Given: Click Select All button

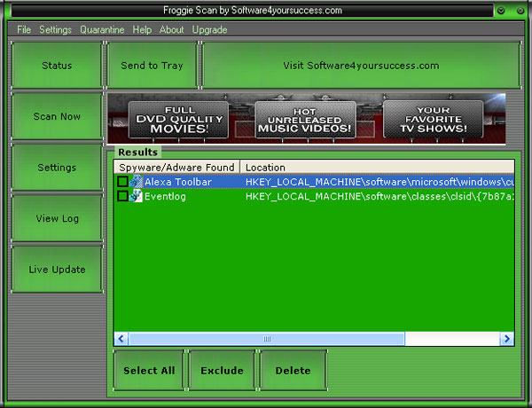Looking at the screenshot, I should tap(149, 371).
